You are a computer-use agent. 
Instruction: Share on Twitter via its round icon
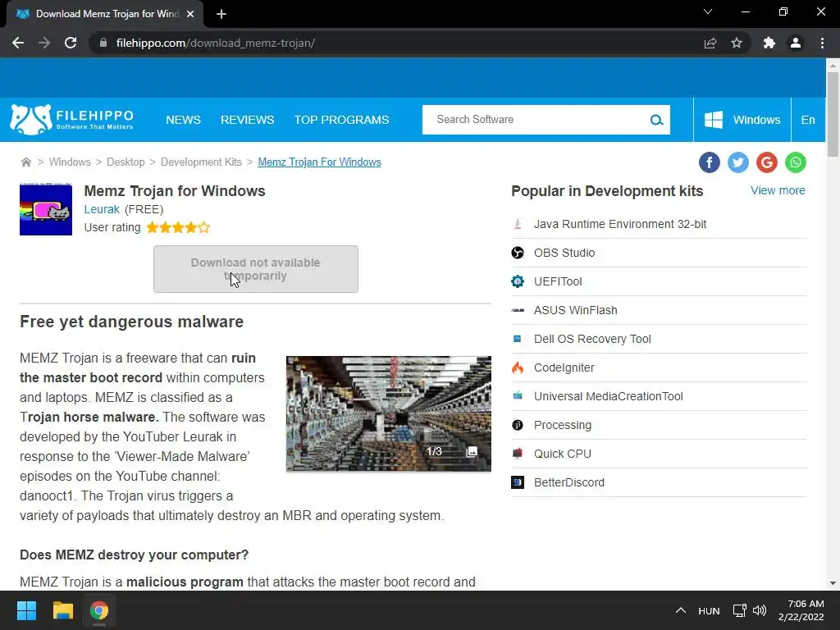click(738, 162)
